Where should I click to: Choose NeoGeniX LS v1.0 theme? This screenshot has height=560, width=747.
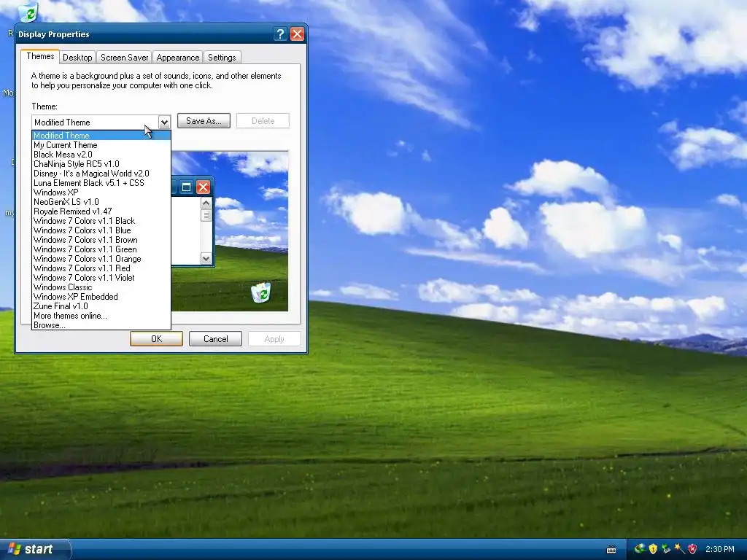click(101, 202)
